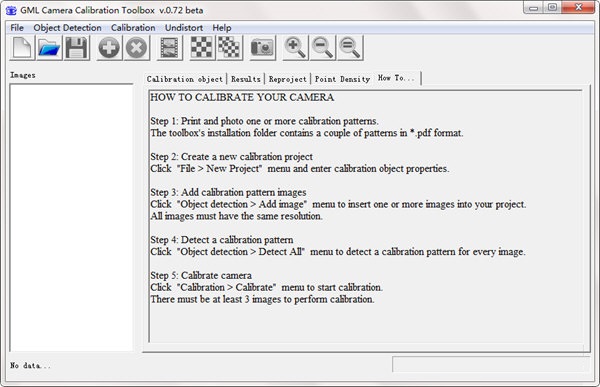
Task: Add image using plus circle icon
Action: click(109, 48)
